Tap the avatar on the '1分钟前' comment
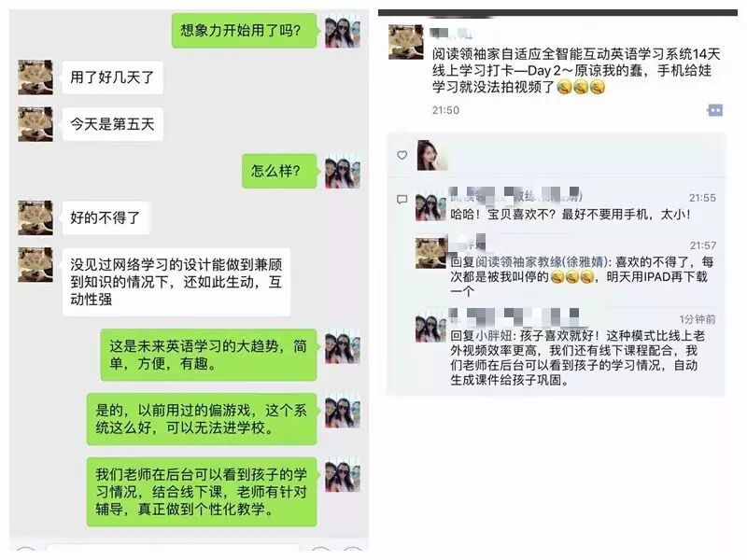Viewport: 747px width, 560px height. point(430,328)
